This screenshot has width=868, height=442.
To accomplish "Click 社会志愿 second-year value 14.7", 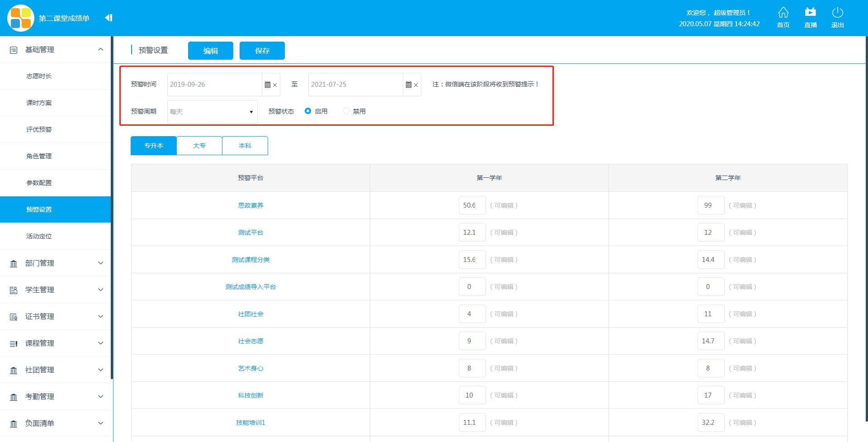I will (711, 341).
